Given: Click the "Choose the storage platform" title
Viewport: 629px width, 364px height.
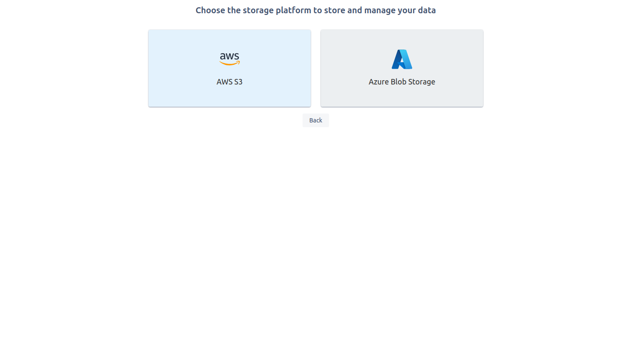Looking at the screenshot, I should (x=316, y=10).
